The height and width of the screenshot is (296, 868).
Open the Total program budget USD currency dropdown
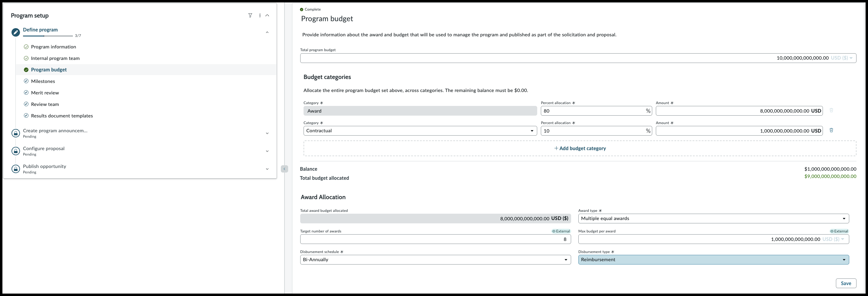842,58
